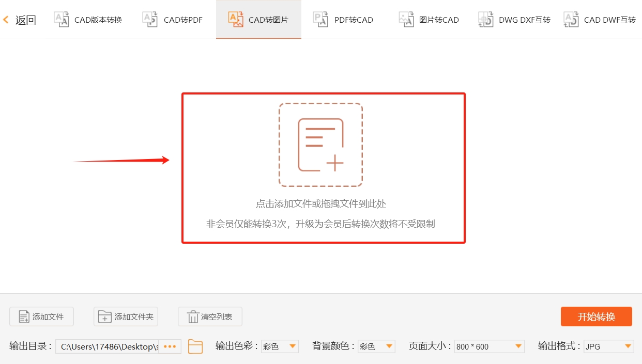This screenshot has height=364, width=642.
Task: Click the 返回 back link
Action: tap(20, 20)
